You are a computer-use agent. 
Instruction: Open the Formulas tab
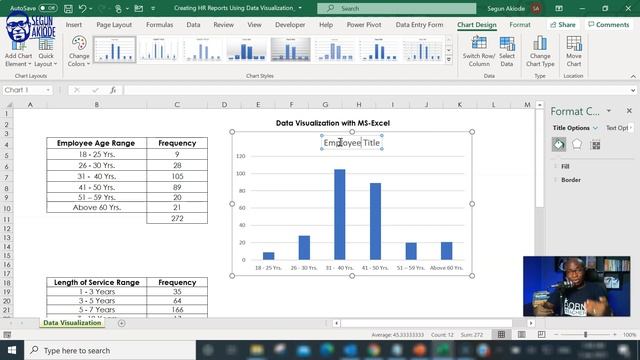(159, 24)
